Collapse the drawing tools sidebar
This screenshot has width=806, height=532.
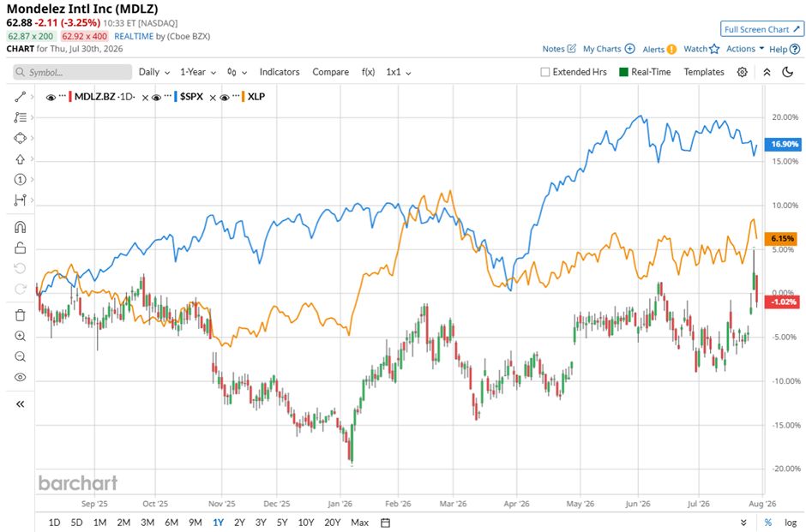coord(20,404)
